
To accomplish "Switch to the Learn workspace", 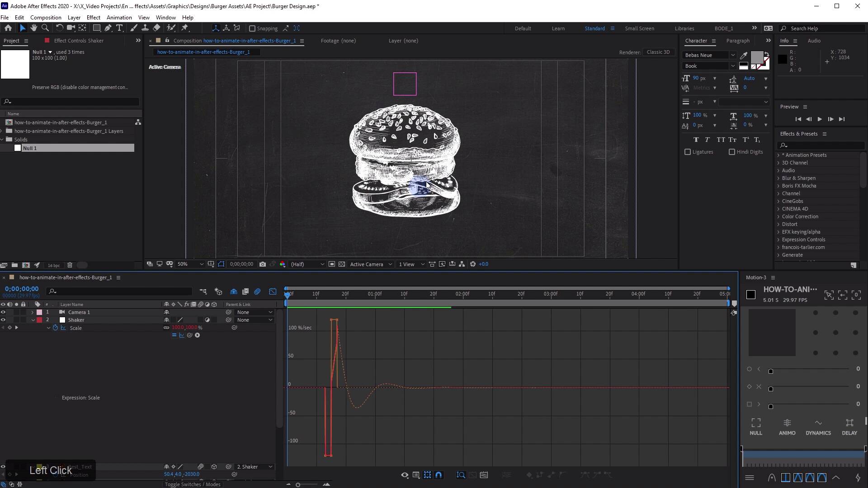I will (x=558, y=28).
